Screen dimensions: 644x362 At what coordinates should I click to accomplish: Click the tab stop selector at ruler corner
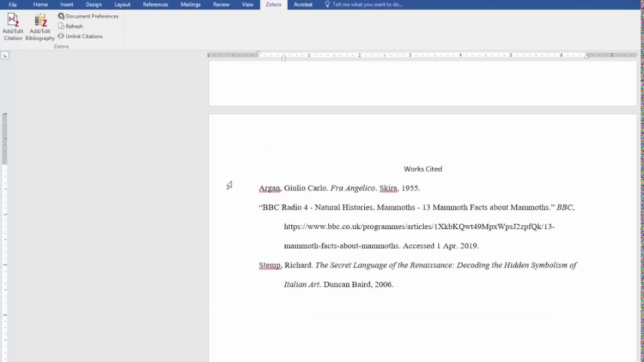(5, 55)
